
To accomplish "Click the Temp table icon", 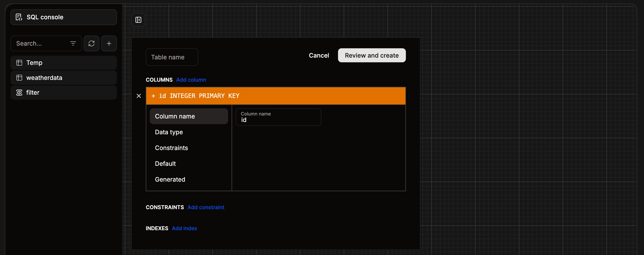I will click(x=19, y=63).
